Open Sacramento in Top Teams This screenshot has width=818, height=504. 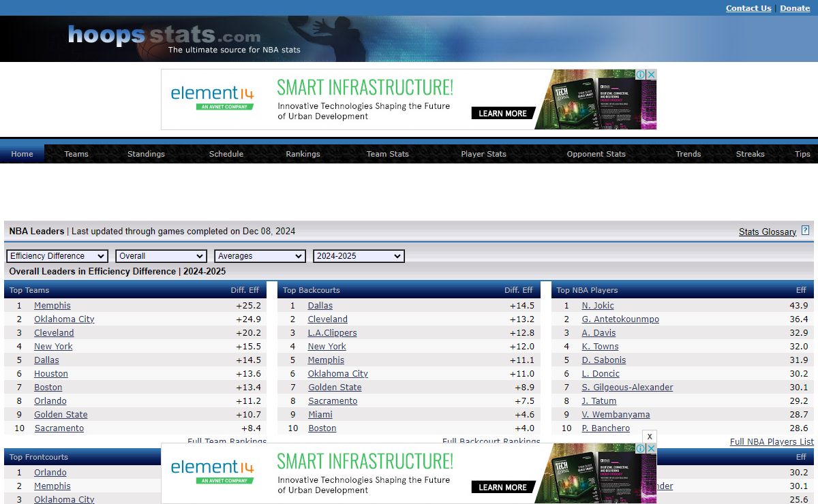[59, 428]
